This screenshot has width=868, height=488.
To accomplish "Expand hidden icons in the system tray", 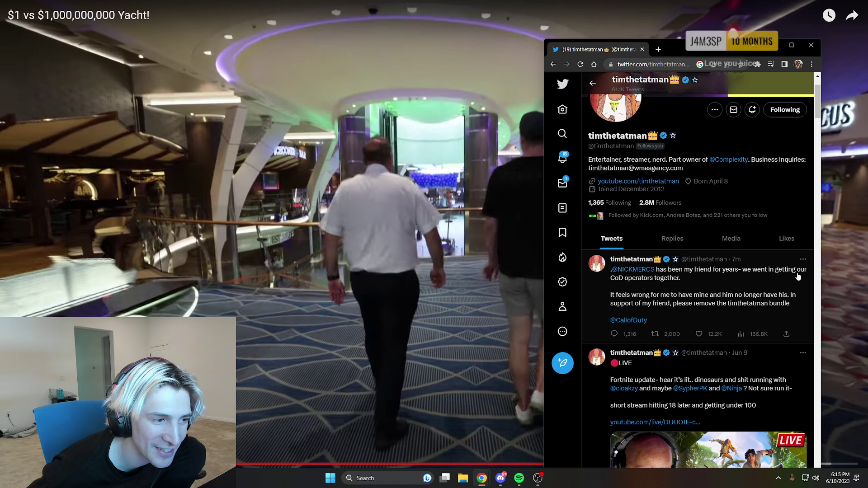I will 778,478.
